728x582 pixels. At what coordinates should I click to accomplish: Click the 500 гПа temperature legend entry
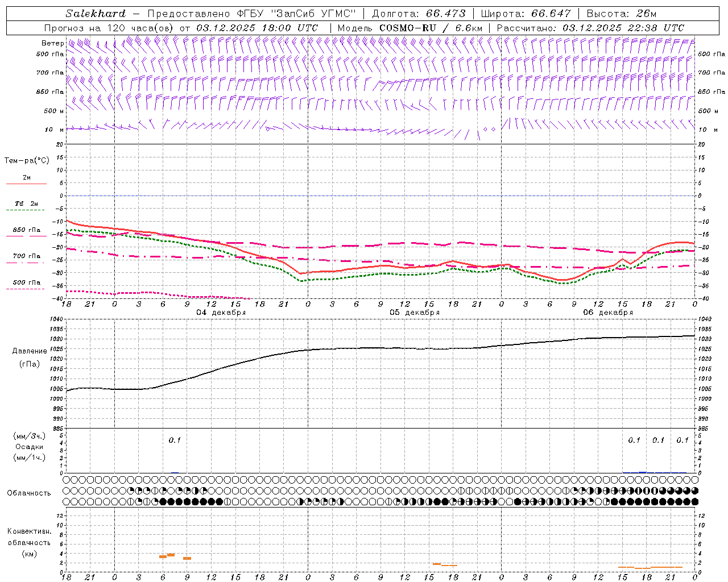tap(26, 282)
